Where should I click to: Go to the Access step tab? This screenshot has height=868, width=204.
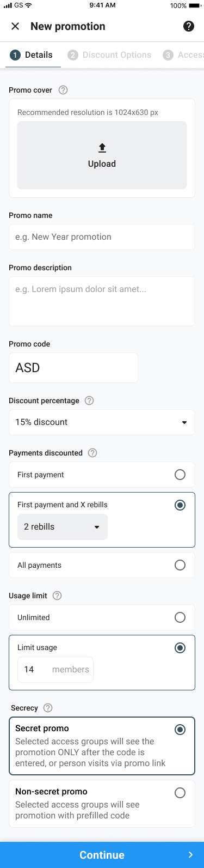(183, 55)
